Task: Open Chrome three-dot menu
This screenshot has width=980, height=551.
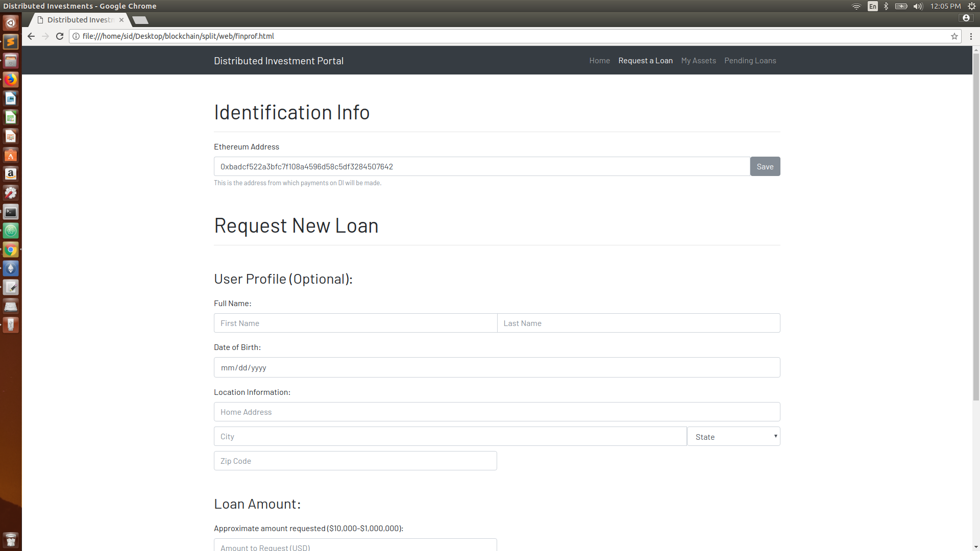Action: pos(971,36)
